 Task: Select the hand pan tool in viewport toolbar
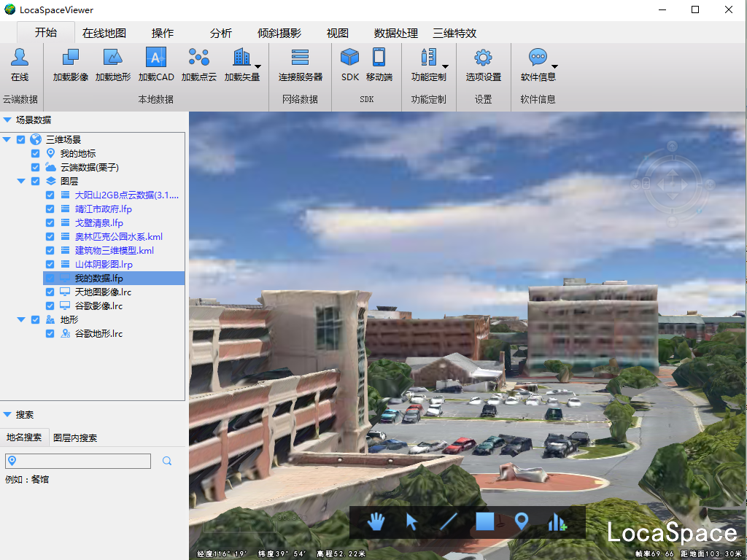(376, 521)
